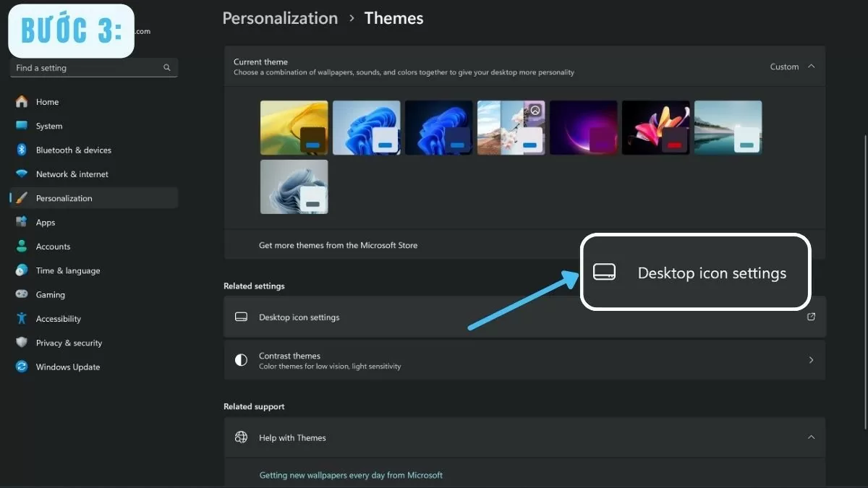Image resolution: width=868 pixels, height=488 pixels.
Task: Collapse the Help with Themes section
Action: click(811, 437)
